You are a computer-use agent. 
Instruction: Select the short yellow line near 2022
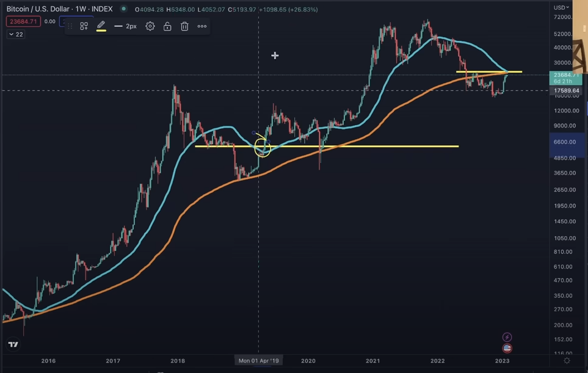tap(489, 71)
